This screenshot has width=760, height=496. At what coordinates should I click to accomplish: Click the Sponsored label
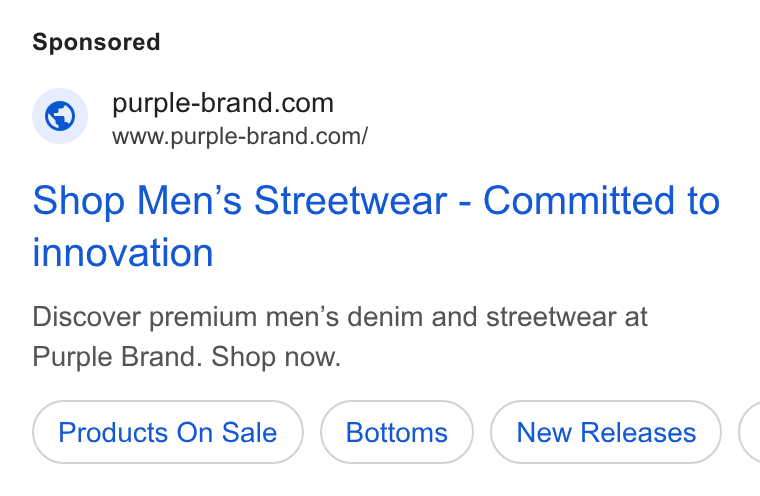96,42
